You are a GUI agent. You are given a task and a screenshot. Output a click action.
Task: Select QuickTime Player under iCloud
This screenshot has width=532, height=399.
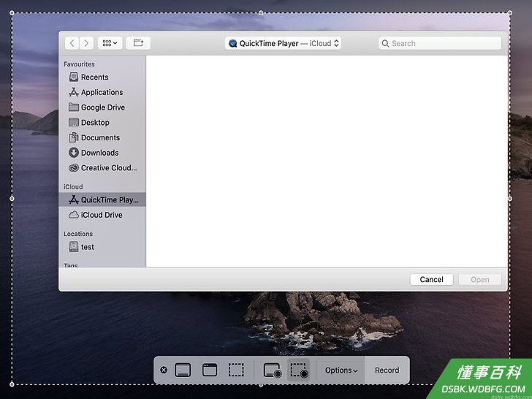(x=102, y=199)
